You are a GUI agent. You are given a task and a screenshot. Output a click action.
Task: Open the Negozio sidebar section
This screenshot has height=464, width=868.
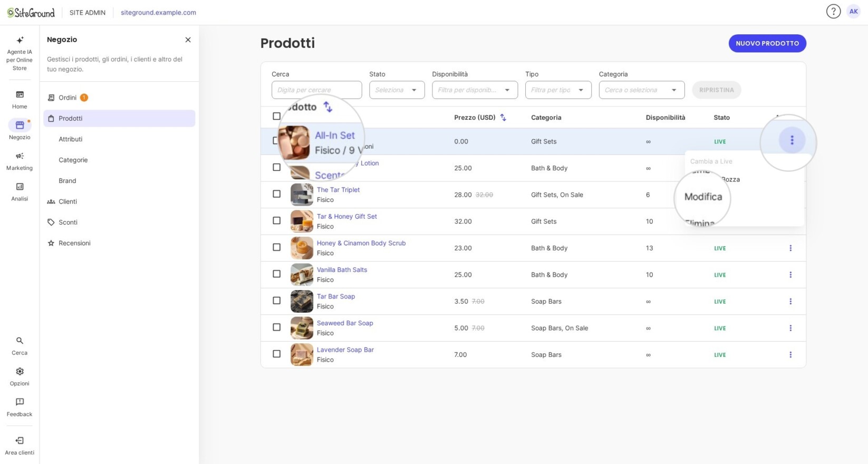20,130
